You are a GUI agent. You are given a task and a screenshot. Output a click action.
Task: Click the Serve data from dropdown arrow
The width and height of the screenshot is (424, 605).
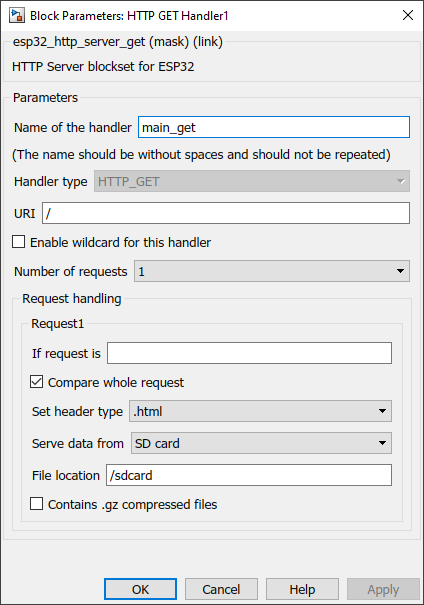click(x=382, y=443)
